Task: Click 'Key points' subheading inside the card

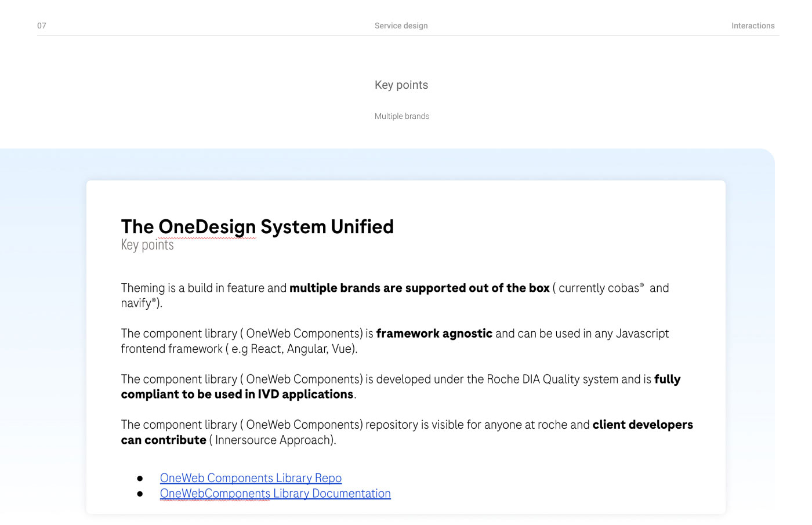Action: (x=147, y=245)
